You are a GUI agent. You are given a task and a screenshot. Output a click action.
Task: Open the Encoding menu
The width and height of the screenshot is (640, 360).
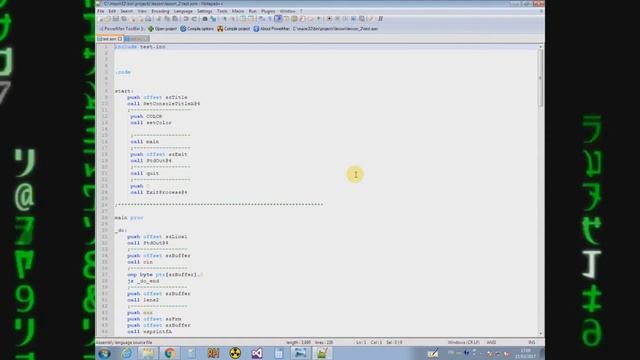pos(160,11)
